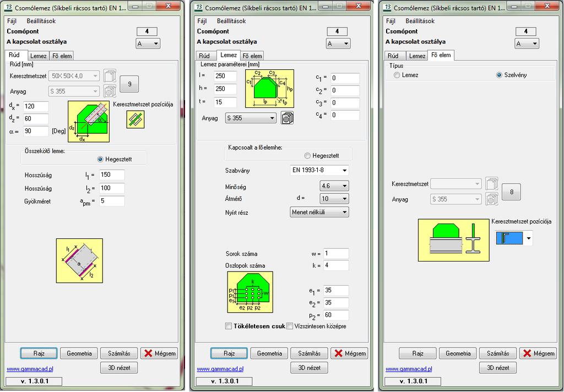Click plate parameters diagram in middle window
564x392 pixels.
point(269,89)
